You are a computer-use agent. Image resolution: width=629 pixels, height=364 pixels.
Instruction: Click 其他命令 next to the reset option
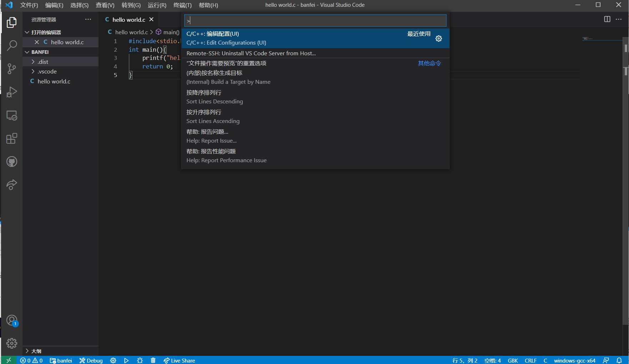click(429, 63)
